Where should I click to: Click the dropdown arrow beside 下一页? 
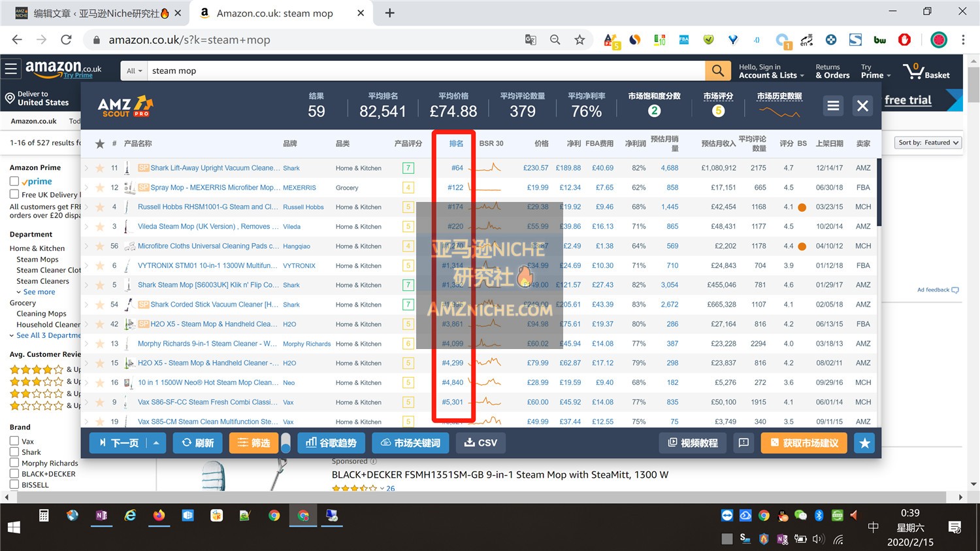(x=156, y=443)
